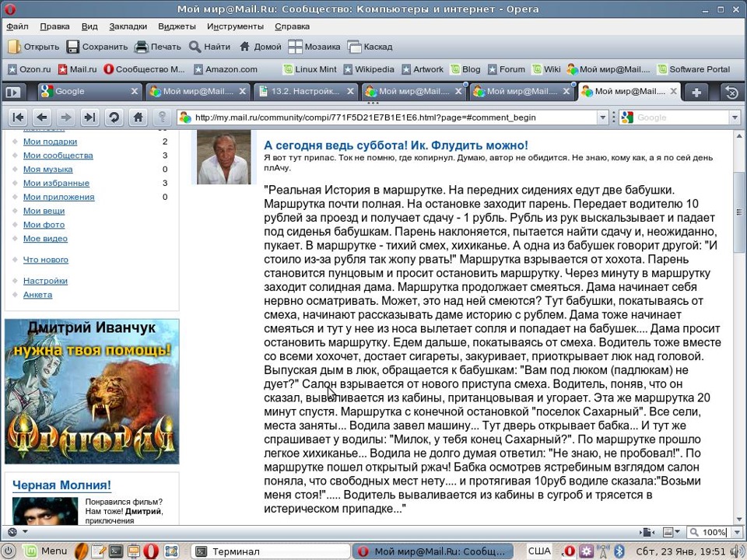
Task: Open the Виджеты menu
Action: pos(177,26)
